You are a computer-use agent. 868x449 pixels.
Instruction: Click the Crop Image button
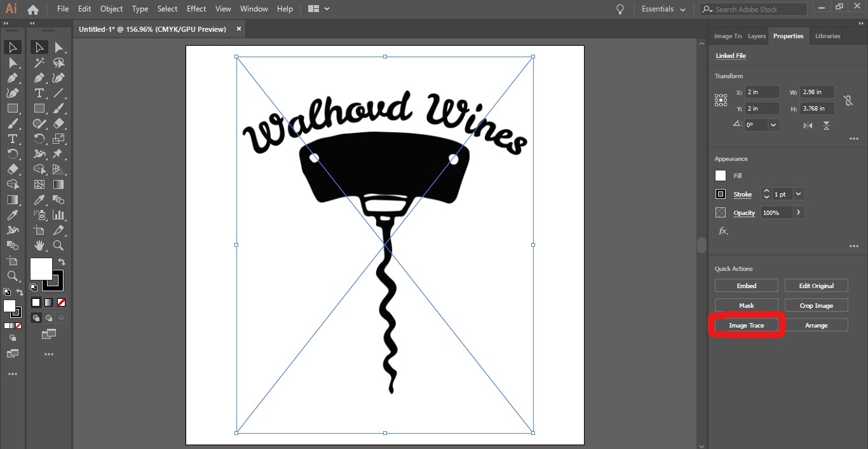coord(817,305)
